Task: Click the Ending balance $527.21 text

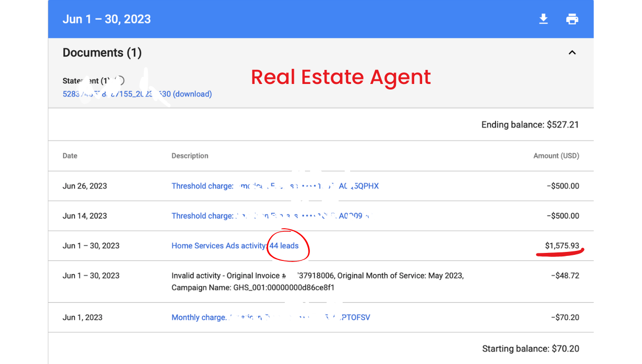Action: point(530,125)
